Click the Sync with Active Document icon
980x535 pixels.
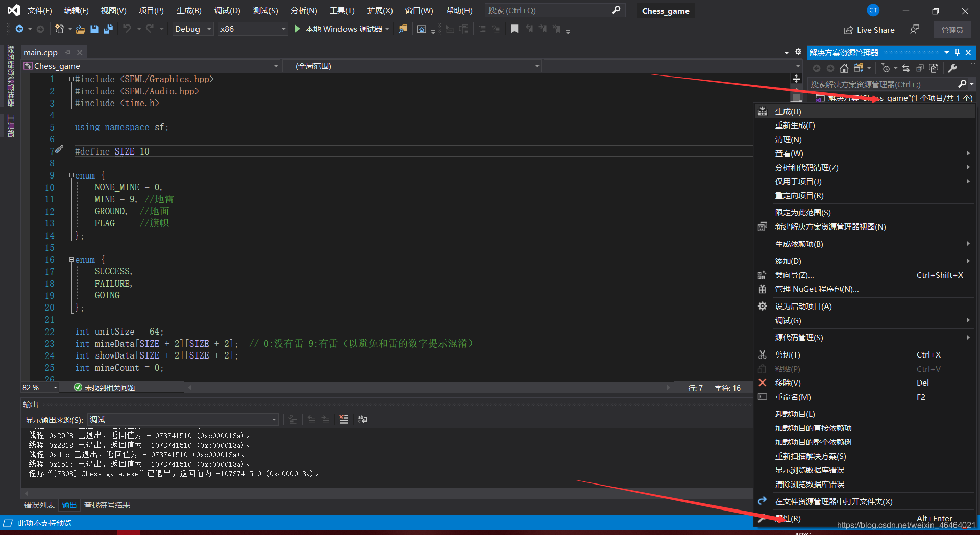[x=906, y=68]
